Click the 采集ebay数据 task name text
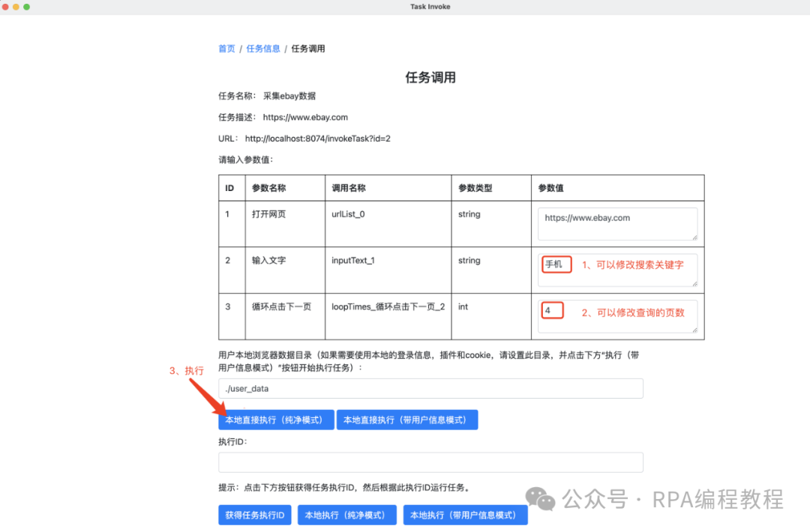810x532 pixels. (289, 96)
